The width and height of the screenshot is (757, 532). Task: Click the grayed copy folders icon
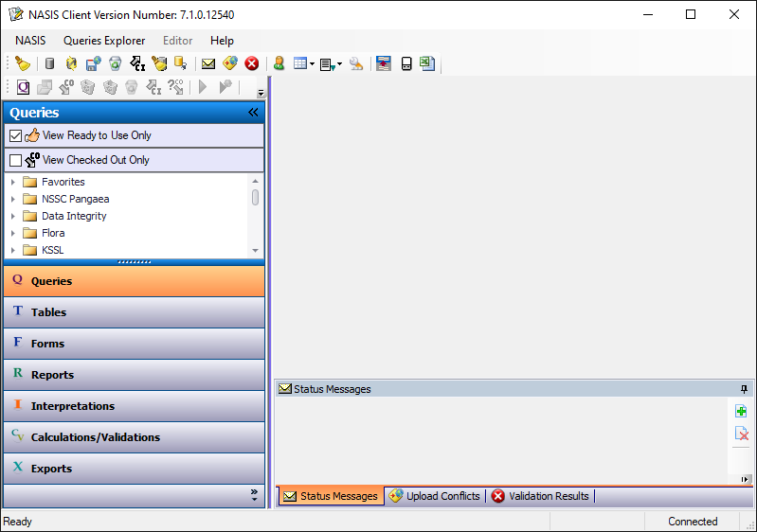45,87
